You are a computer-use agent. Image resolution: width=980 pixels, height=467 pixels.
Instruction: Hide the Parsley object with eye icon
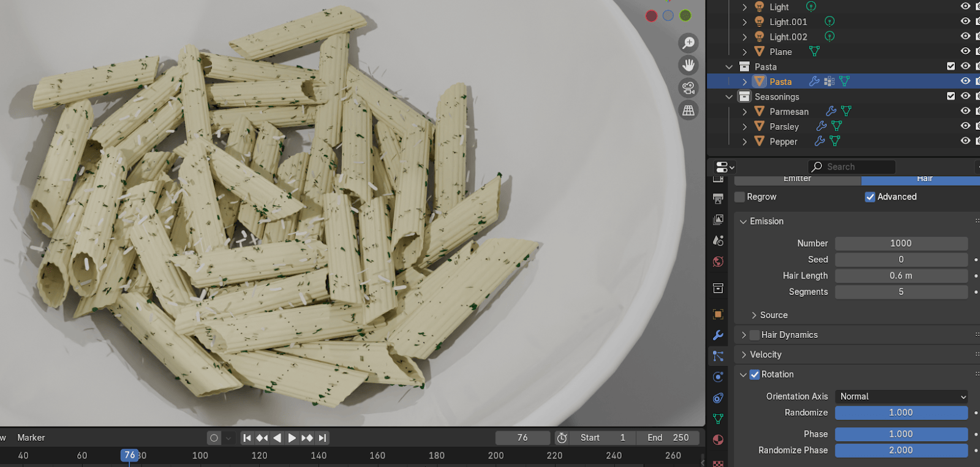click(x=965, y=126)
